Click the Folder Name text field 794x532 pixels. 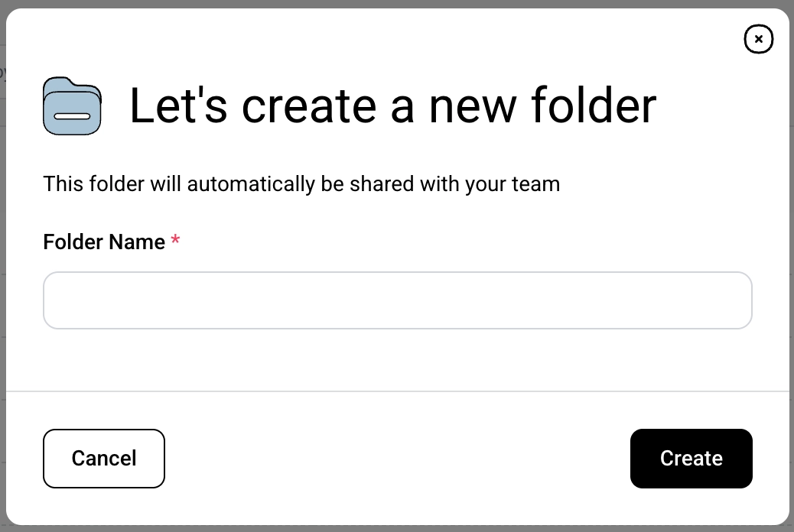tap(397, 300)
